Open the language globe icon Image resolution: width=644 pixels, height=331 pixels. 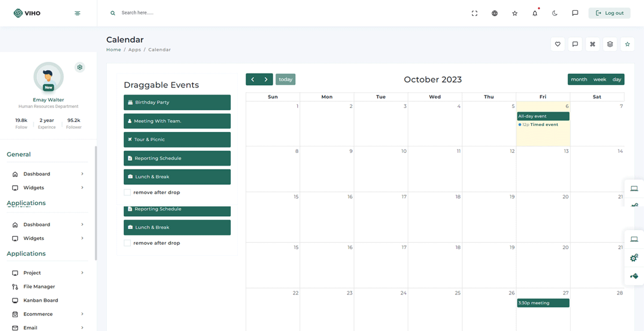pos(494,13)
